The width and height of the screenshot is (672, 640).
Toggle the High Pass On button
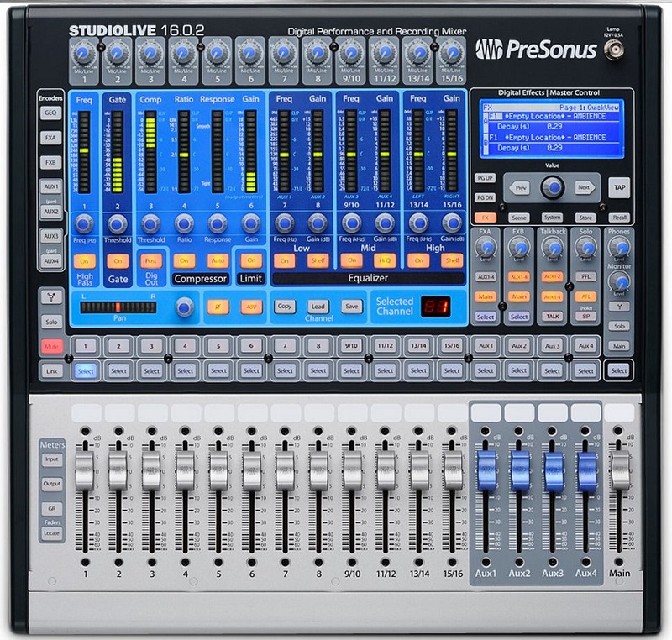[84, 261]
